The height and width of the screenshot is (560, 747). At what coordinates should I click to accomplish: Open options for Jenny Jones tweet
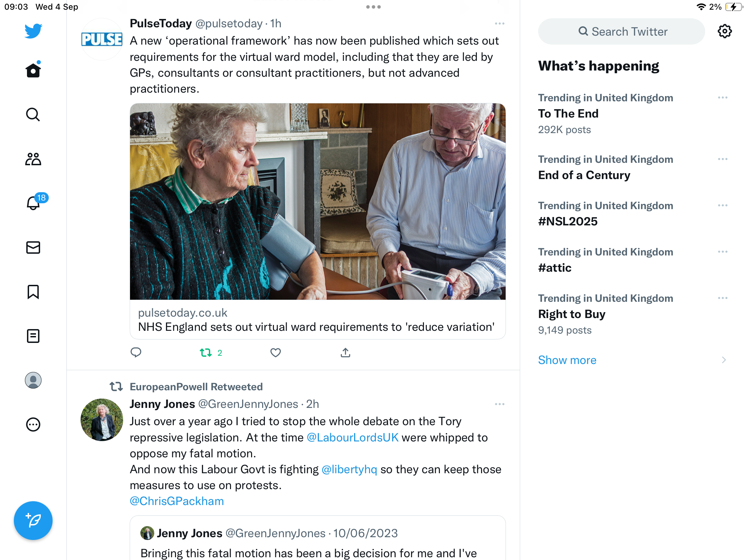click(x=500, y=404)
